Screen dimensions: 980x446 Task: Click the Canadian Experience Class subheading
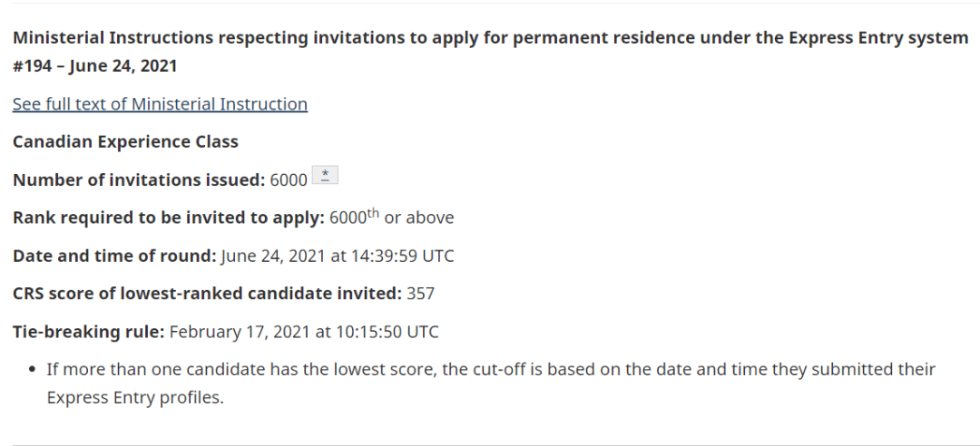coord(125,141)
